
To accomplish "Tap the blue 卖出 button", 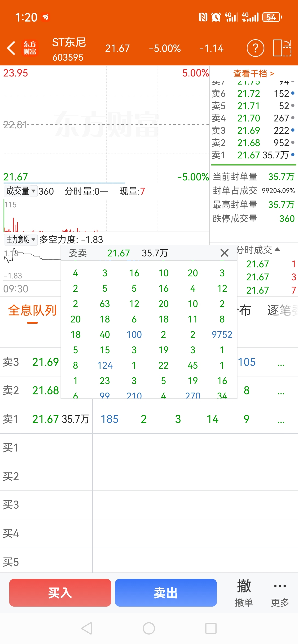I will [x=166, y=592].
